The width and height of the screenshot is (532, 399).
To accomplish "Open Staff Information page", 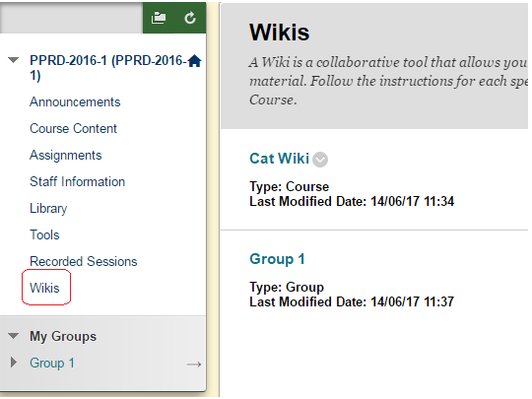I will click(x=78, y=181).
